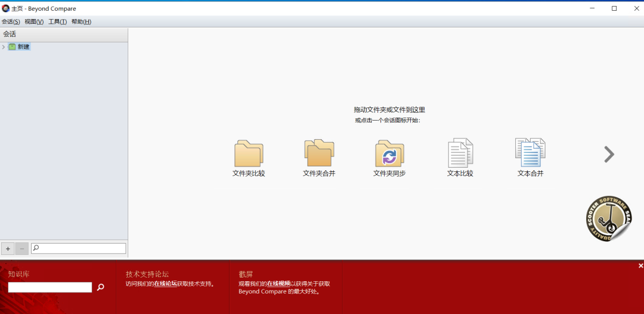This screenshot has height=314, width=644.
Task: Minimize the Beyond Compare window
Action: pyautogui.click(x=592, y=8)
